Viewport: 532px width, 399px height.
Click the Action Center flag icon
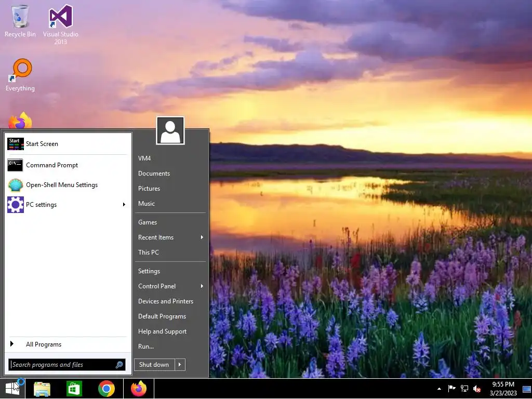(451, 389)
